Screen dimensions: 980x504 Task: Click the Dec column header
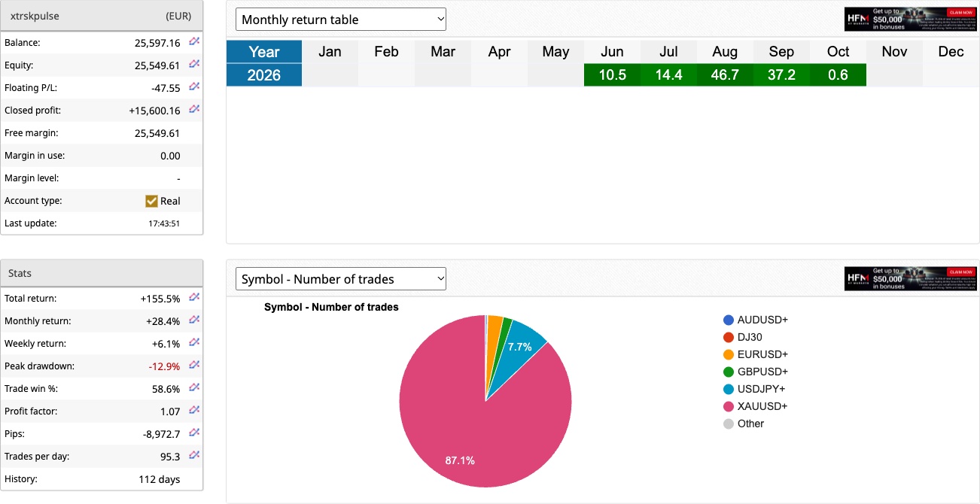coord(951,52)
